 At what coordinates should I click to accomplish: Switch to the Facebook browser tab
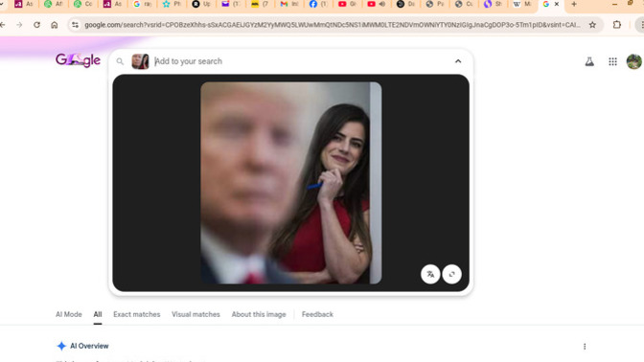point(318,4)
